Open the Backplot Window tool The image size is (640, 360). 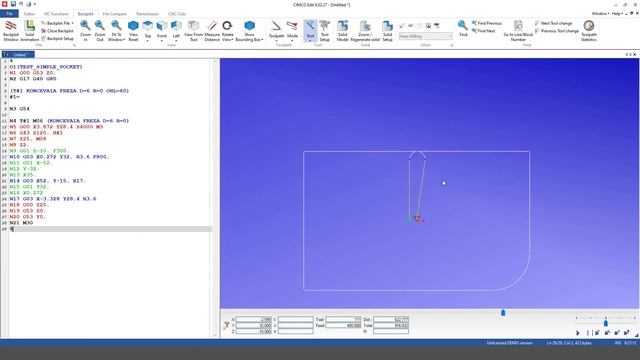tap(11, 31)
